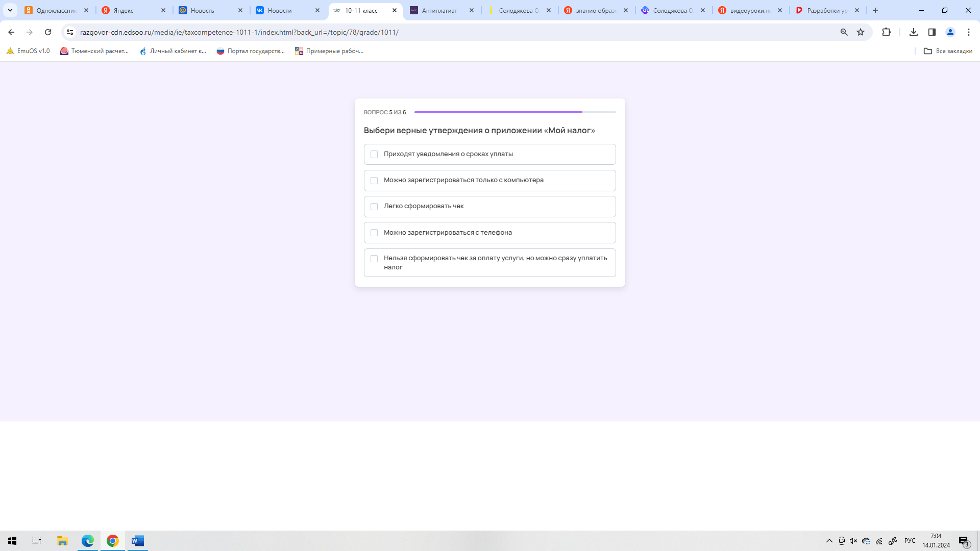
Task: Open Microsoft Edge from the taskbar
Action: tap(88, 541)
